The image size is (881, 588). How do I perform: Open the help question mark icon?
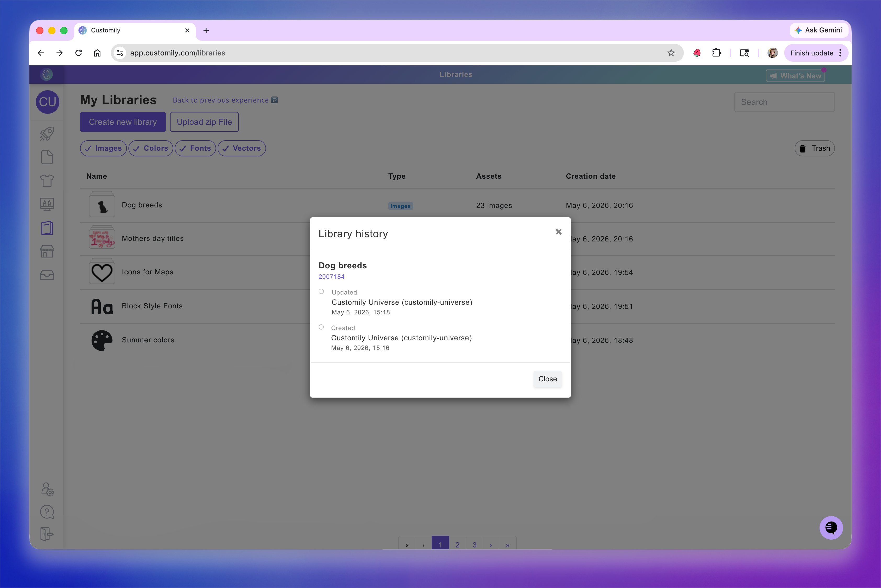[47, 512]
